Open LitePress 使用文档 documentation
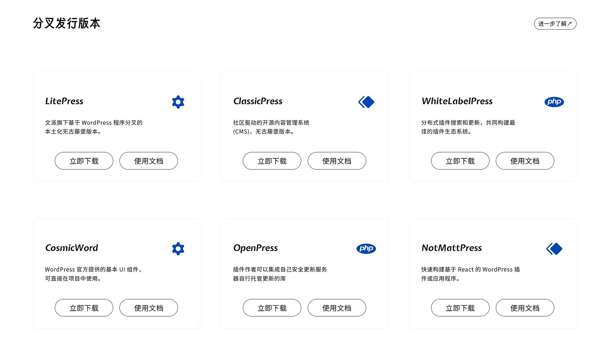 pos(148,161)
